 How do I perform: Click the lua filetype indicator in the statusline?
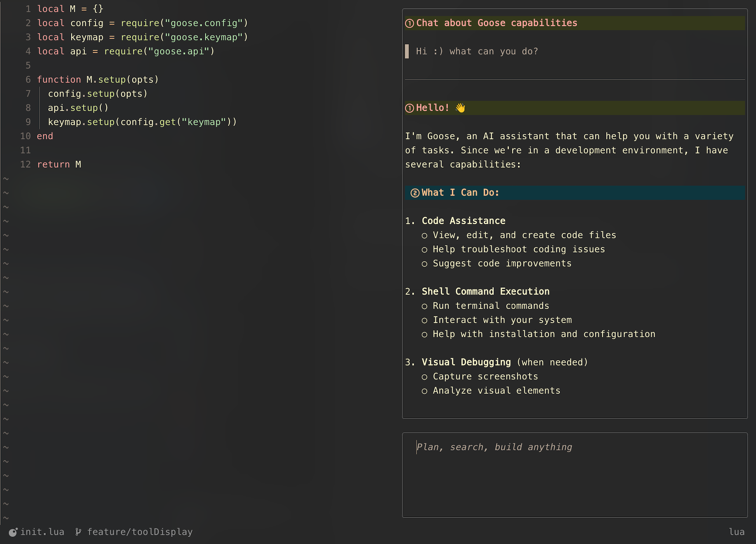pos(736,532)
